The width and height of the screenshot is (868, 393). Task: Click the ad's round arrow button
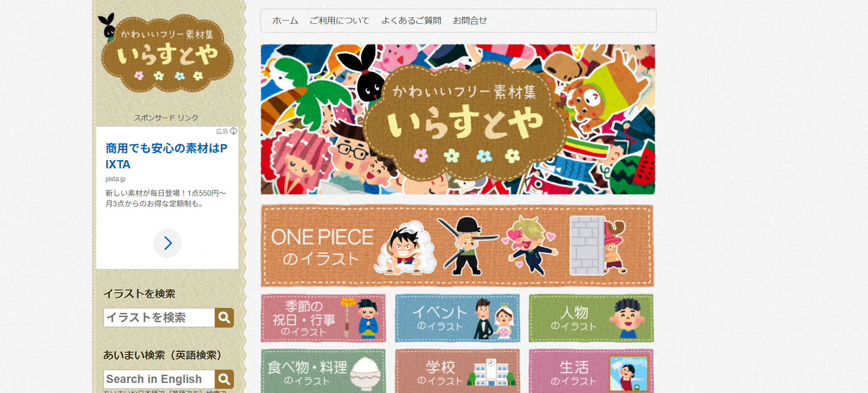coord(168,243)
